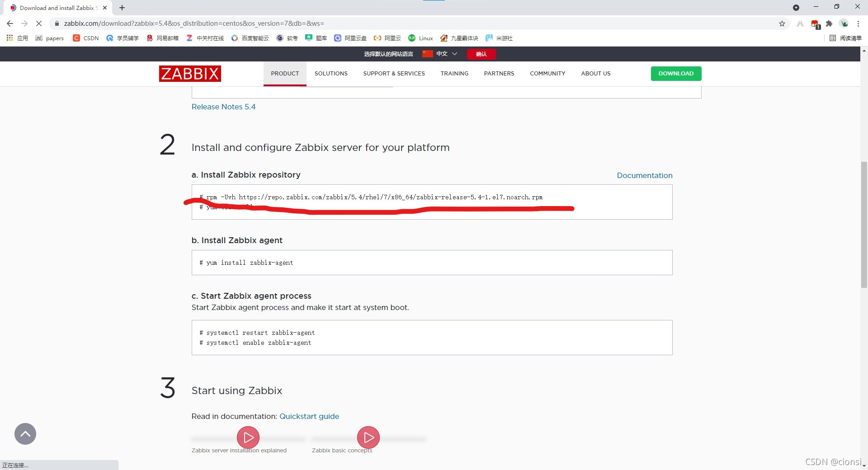Open the 阿里云 bookmark
868x470 pixels.
(x=387, y=38)
